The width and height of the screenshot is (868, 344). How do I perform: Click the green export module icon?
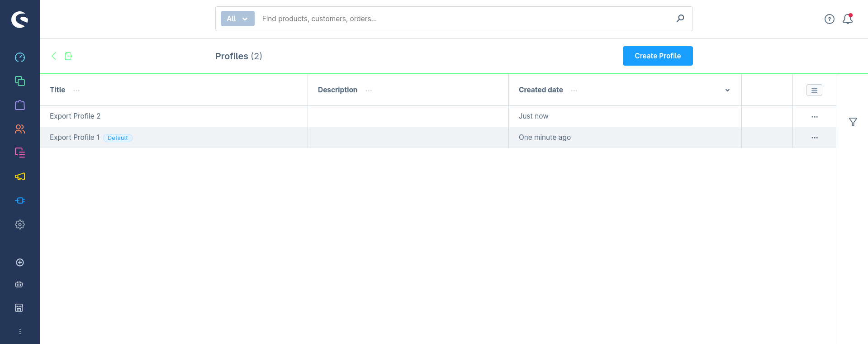click(69, 56)
